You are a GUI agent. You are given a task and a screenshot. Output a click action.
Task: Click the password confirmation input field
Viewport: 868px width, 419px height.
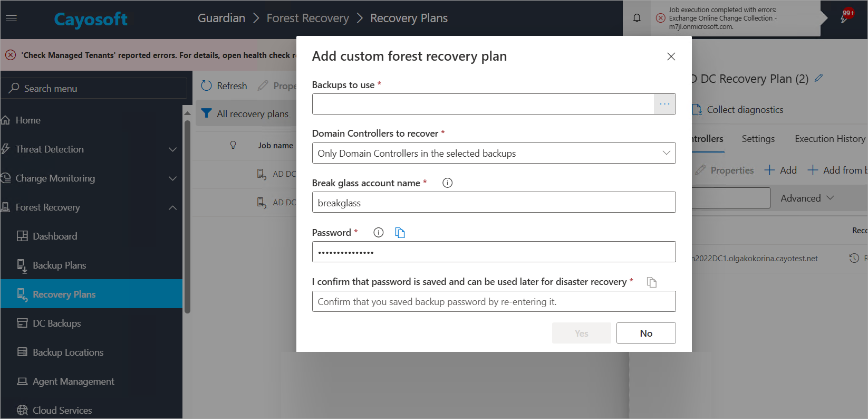click(x=494, y=302)
